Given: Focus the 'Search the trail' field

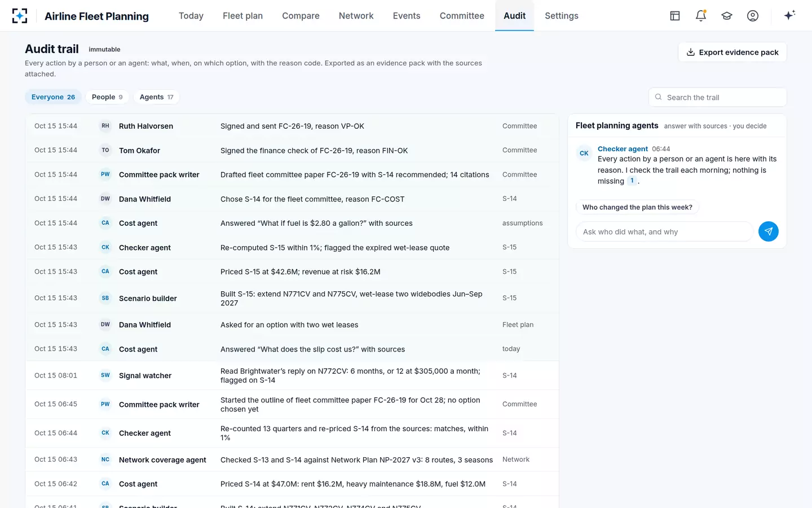Looking at the screenshot, I should point(717,97).
